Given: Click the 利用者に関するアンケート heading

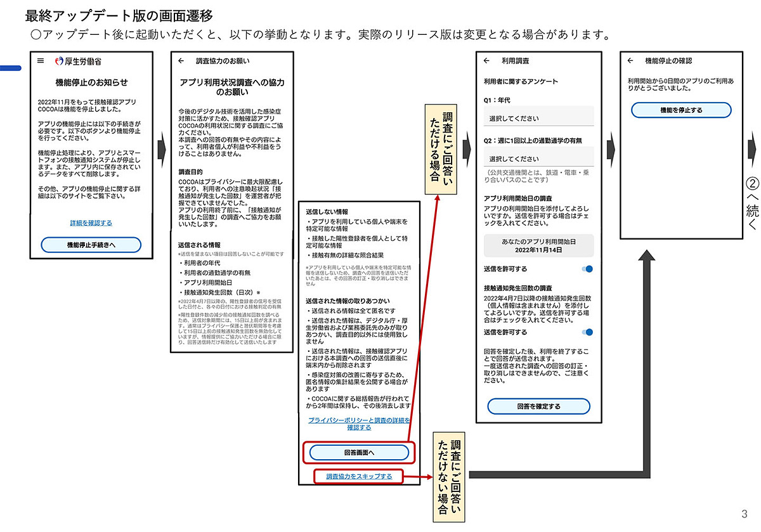Looking at the screenshot, I should click(x=521, y=82).
